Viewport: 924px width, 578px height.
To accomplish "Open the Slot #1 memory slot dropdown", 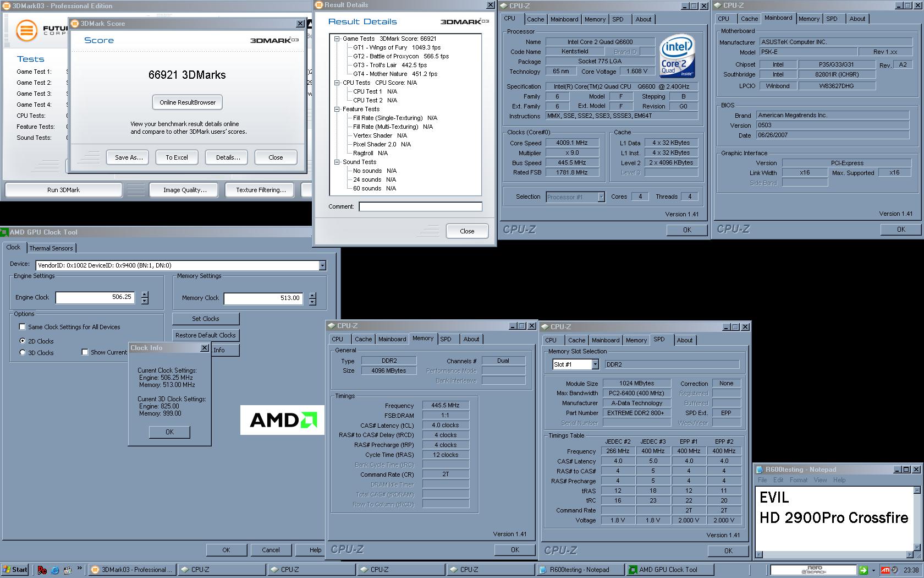I will pyautogui.click(x=595, y=364).
